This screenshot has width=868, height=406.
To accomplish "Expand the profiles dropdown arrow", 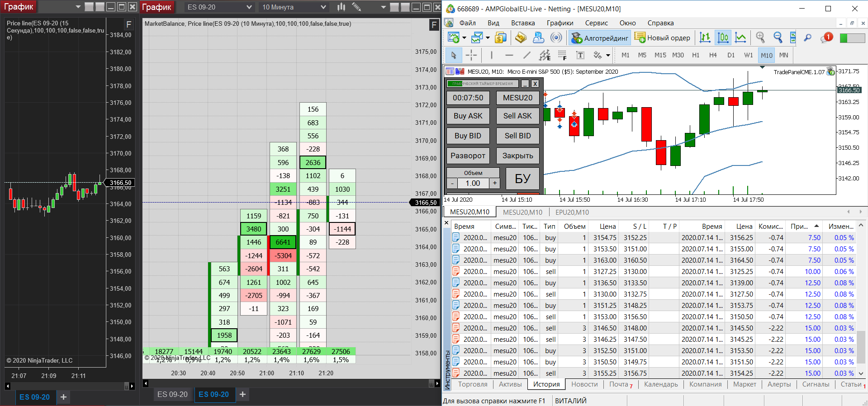I will point(488,38).
